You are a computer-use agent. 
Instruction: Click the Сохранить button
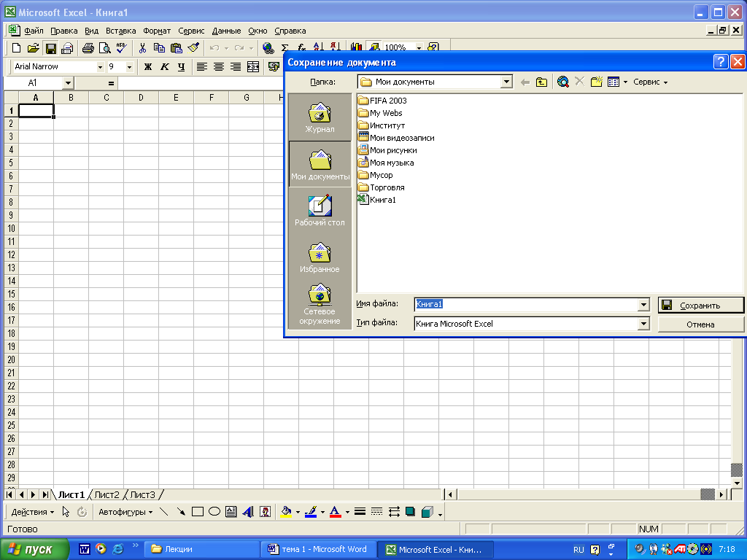pos(700,306)
